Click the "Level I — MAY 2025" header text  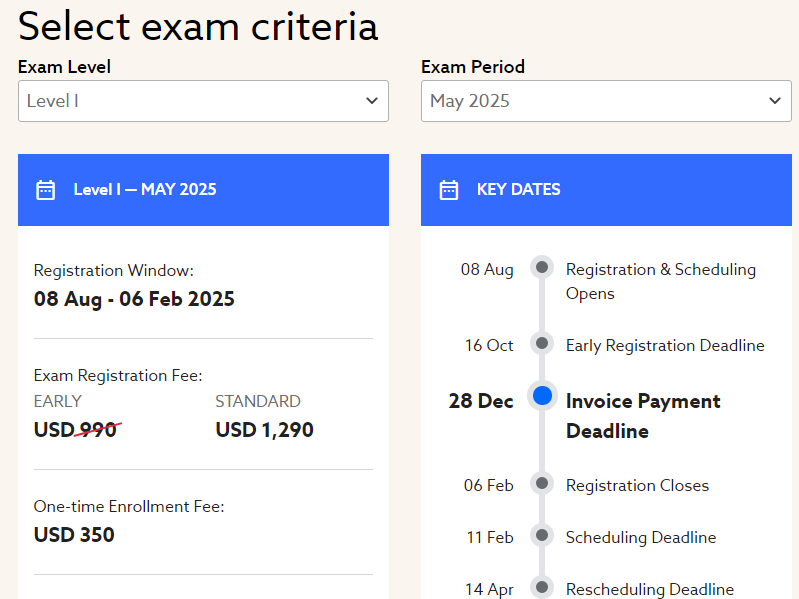[x=145, y=189]
